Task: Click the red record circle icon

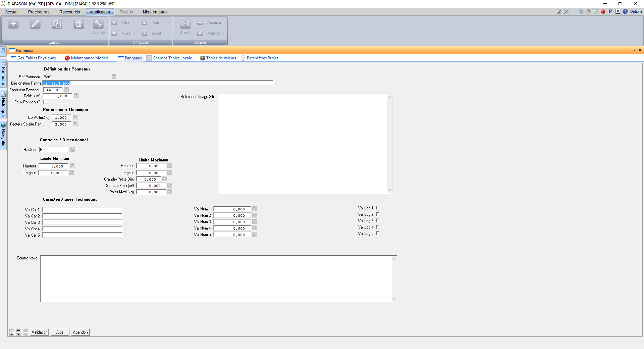Action: [x=603, y=11]
